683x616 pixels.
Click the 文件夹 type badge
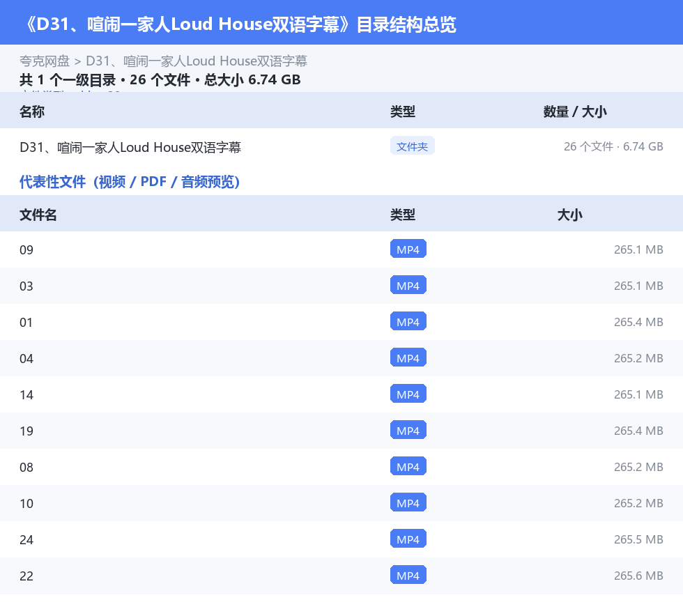coord(412,146)
